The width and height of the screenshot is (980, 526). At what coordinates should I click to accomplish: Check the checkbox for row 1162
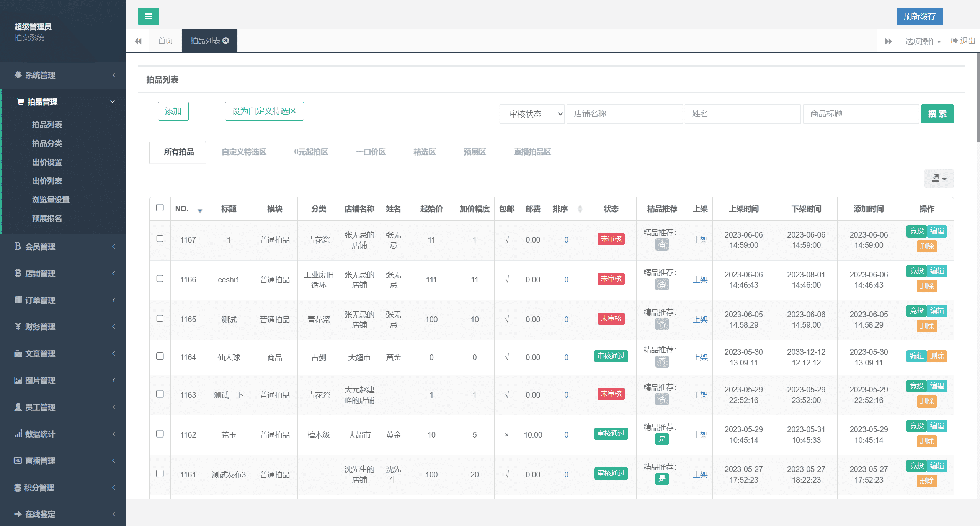(160, 434)
